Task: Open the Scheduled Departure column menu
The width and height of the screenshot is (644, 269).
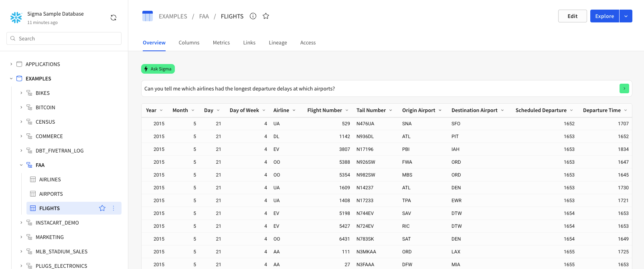Action: pyautogui.click(x=571, y=110)
